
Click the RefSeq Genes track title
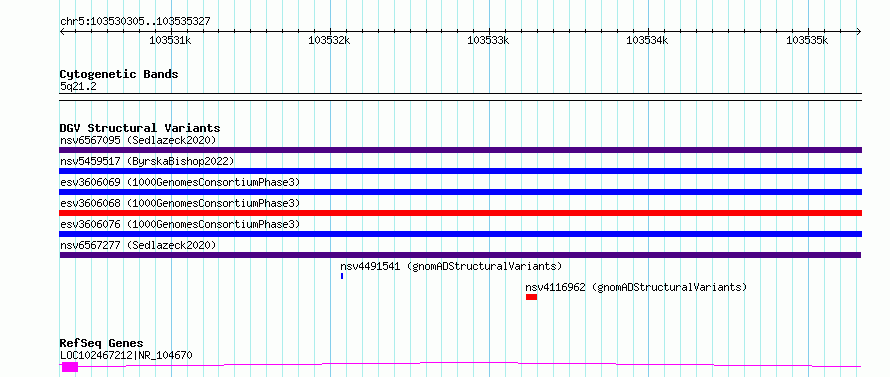pyautogui.click(x=102, y=344)
